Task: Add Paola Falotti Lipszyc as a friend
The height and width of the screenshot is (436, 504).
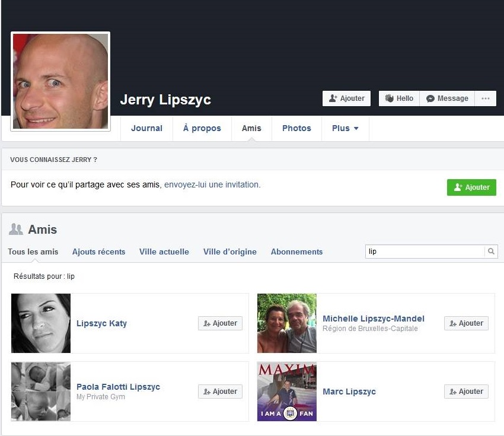Action: [220, 392]
